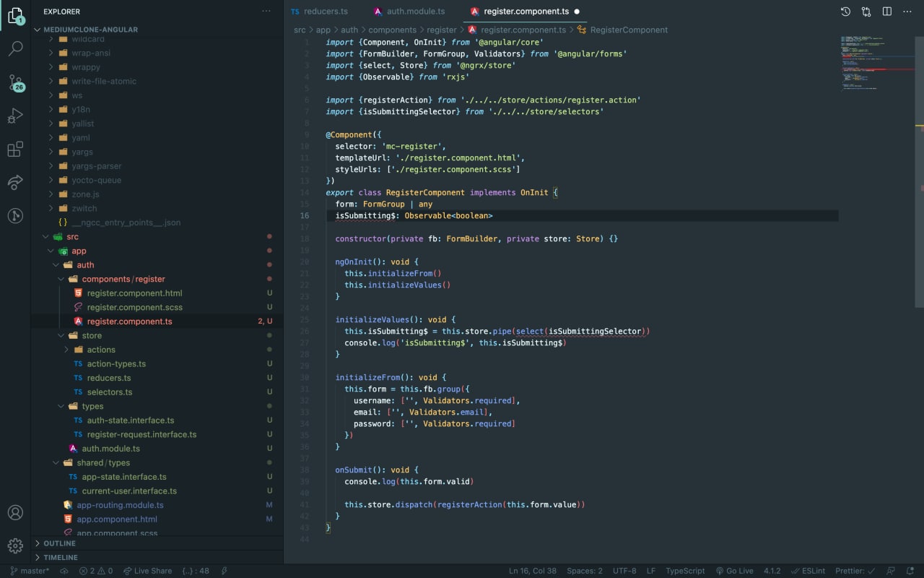Click the LF end-of-line indicator
924x578 pixels.
click(651, 571)
